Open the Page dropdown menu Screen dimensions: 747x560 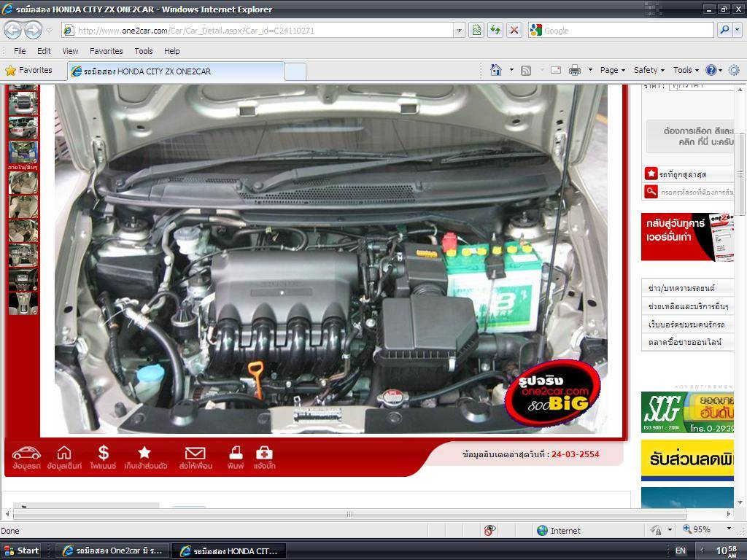coord(612,70)
